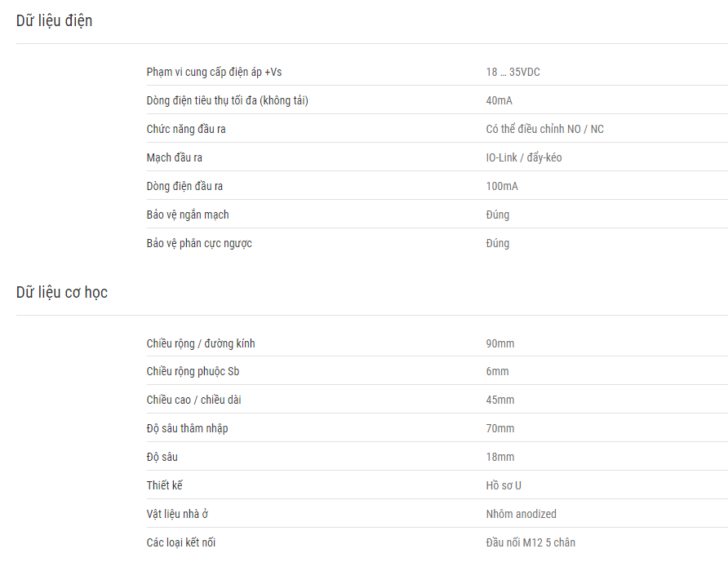Click the 'Dữ liệu cơ học' section heading
The width and height of the screenshot is (728, 562).
(62, 292)
